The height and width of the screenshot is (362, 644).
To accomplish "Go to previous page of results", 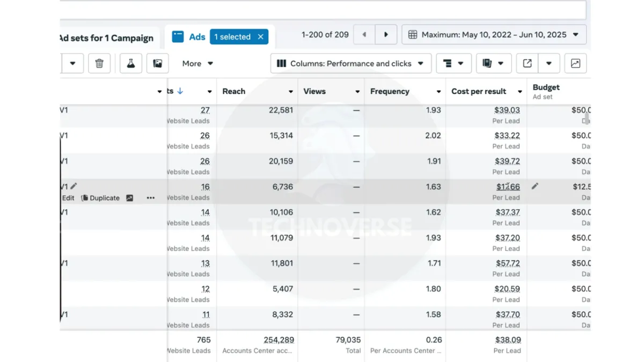I will pos(364,35).
